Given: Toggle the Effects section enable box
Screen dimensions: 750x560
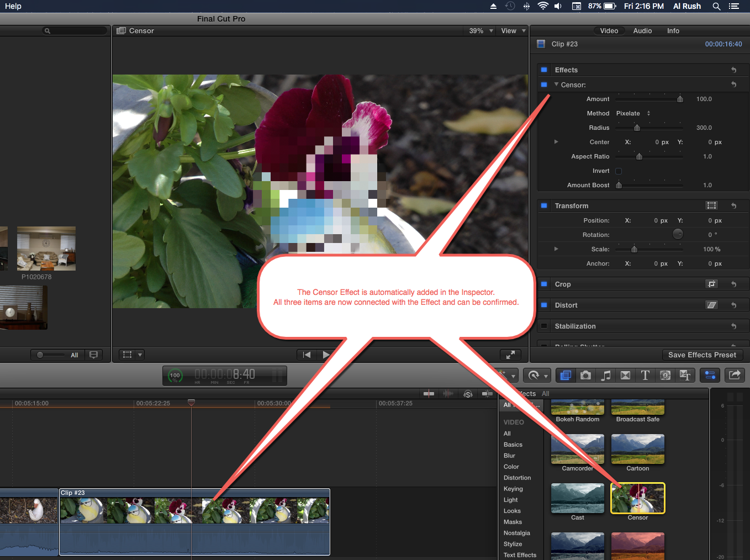Looking at the screenshot, I should point(544,70).
